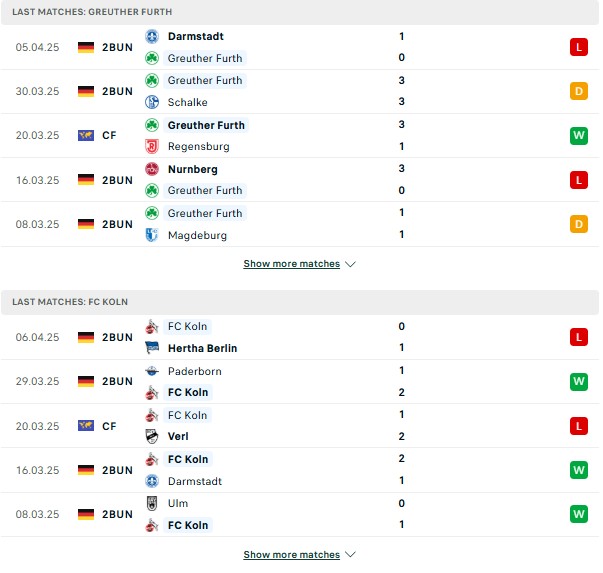Click the Magdeburg club crest icon

tap(152, 235)
